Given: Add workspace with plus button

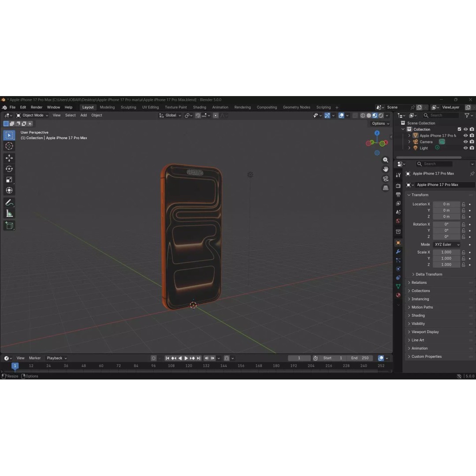Looking at the screenshot, I should tap(337, 108).
